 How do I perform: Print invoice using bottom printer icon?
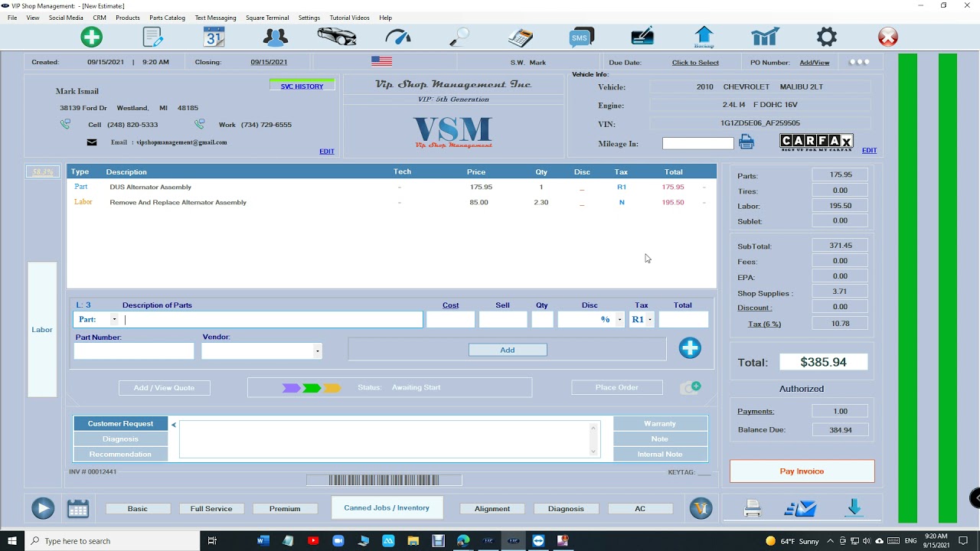[x=753, y=508]
